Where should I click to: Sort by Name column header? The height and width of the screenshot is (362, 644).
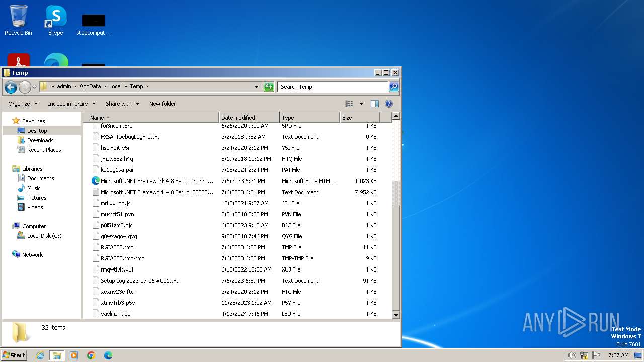[151, 118]
